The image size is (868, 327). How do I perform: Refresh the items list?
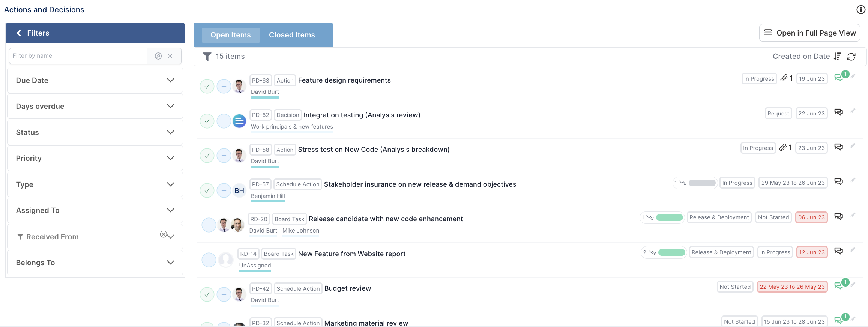click(x=851, y=57)
